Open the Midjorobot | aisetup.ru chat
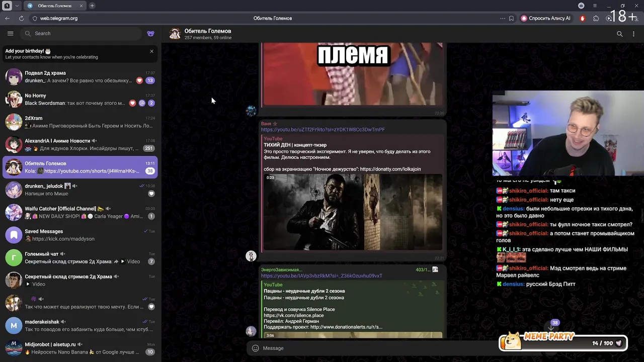The image size is (644, 362). pos(80,348)
